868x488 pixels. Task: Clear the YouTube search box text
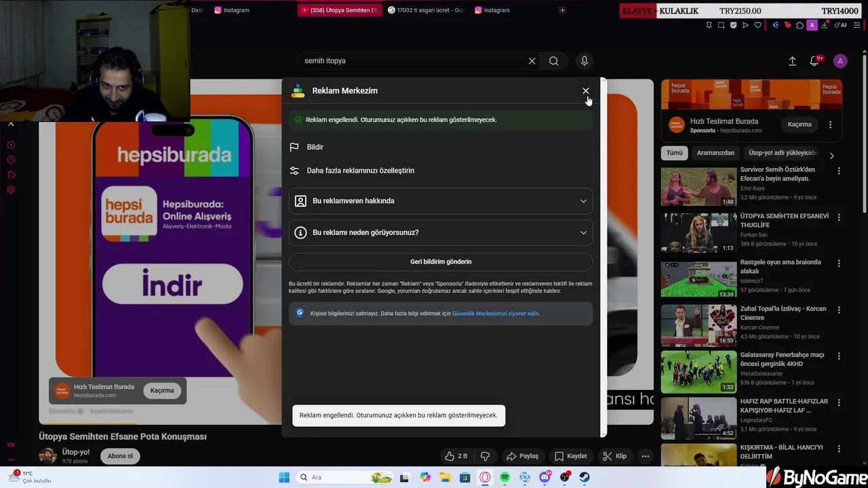point(532,61)
